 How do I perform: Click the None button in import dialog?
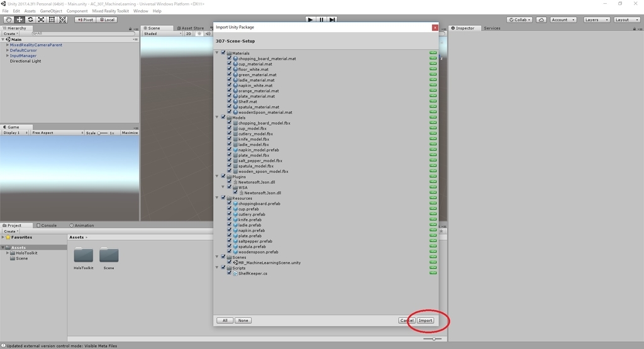pos(243,320)
